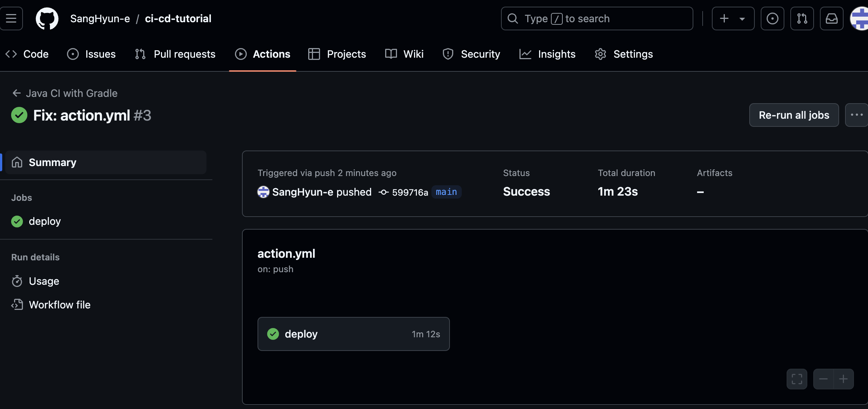Screen dimensions: 868x409
Task: Switch to the Insights tab
Action: pyautogui.click(x=547, y=54)
